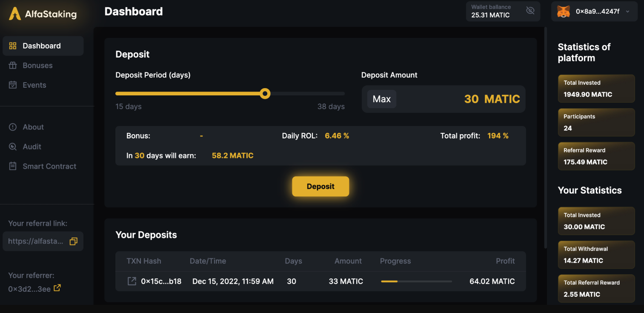The height and width of the screenshot is (313, 644).
Task: Open transaction hash external link icon
Action: tap(132, 281)
